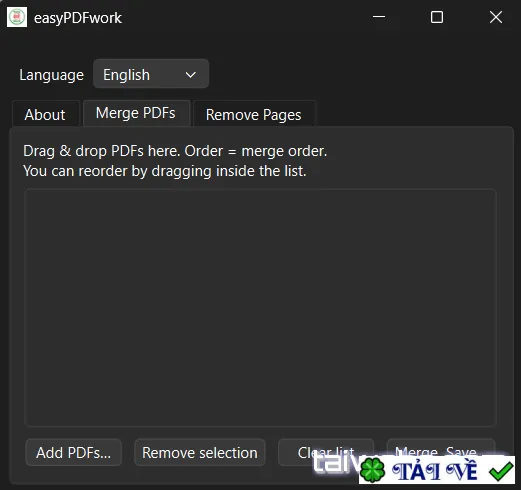Click inside the empty PDF list area

click(260, 307)
